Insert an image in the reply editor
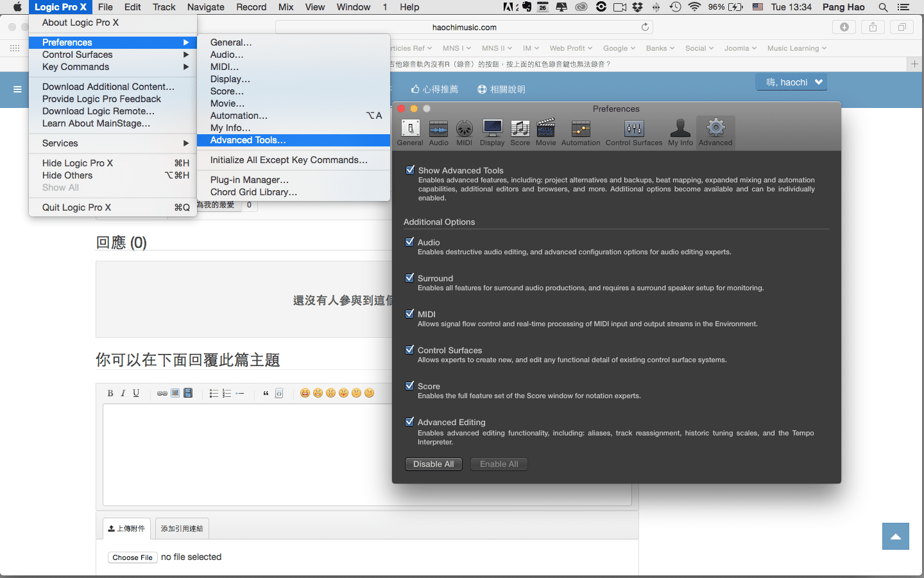Viewport: 924px width, 578px height. pyautogui.click(x=175, y=393)
